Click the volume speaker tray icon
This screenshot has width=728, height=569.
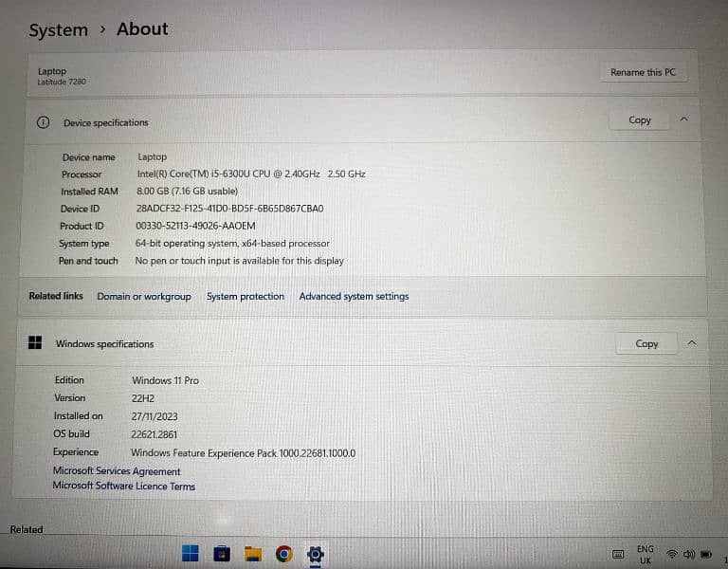pos(689,554)
